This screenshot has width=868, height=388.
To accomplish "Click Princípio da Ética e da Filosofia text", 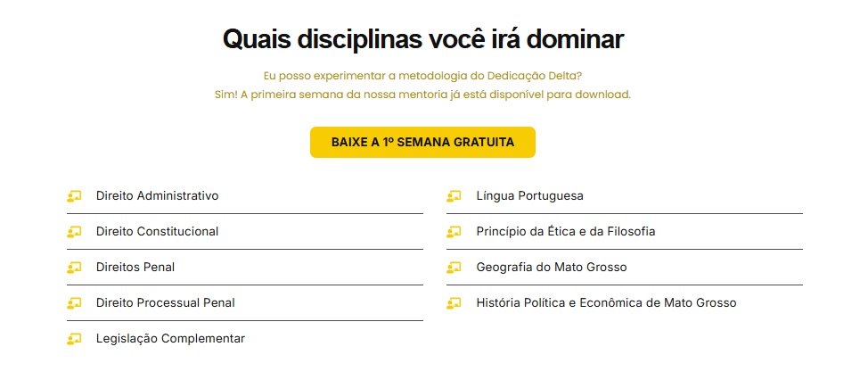I will click(x=565, y=232).
